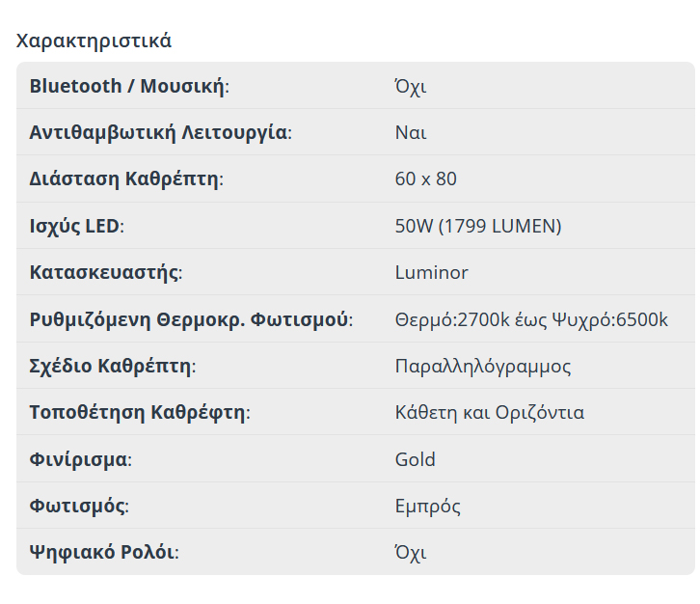Select the 50W (1799 LUMEN) value
This screenshot has width=700, height=604.
(x=478, y=226)
